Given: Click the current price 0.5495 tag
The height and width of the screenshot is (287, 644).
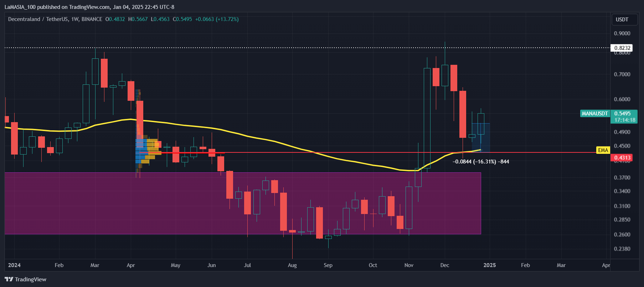Looking at the screenshot, I should point(622,114).
